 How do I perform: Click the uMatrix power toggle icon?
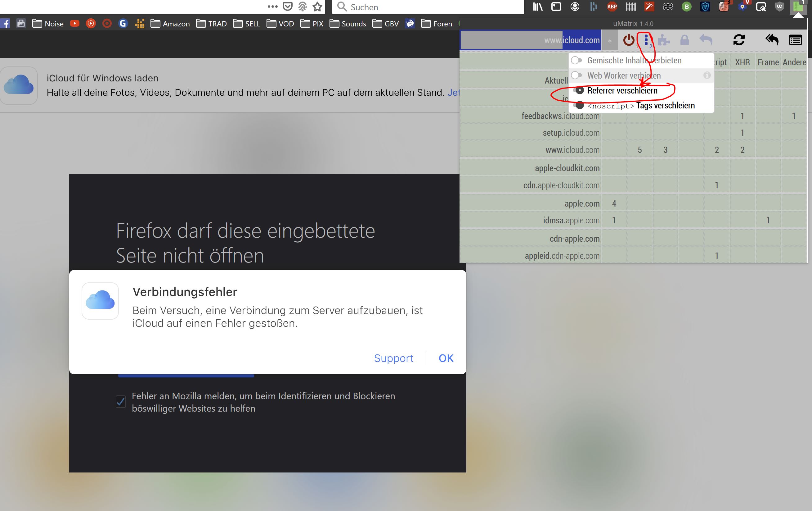pos(629,40)
